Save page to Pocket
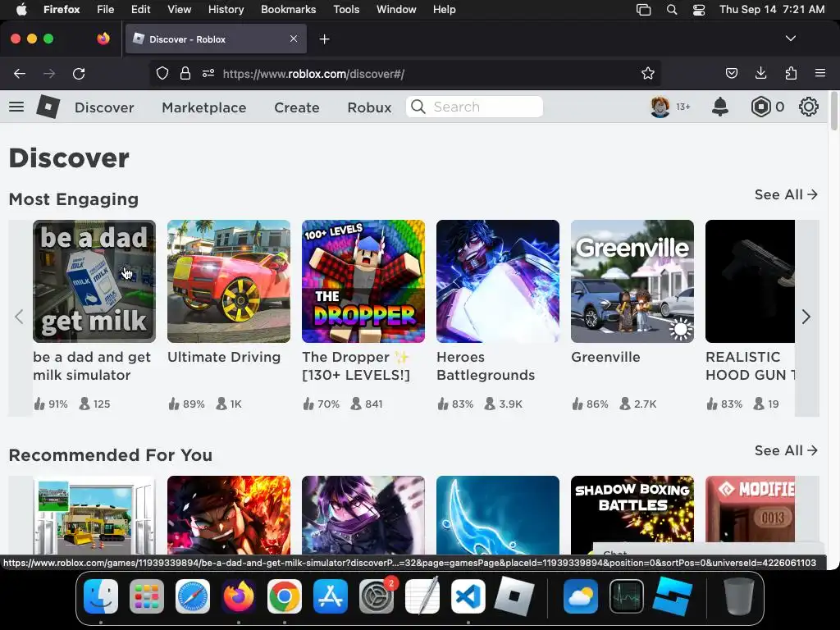840x630 pixels. click(731, 73)
